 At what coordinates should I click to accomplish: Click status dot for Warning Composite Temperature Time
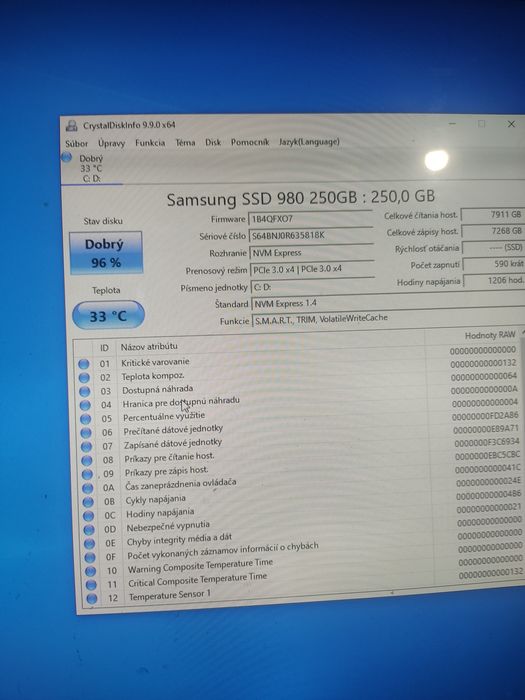[x=91, y=571]
